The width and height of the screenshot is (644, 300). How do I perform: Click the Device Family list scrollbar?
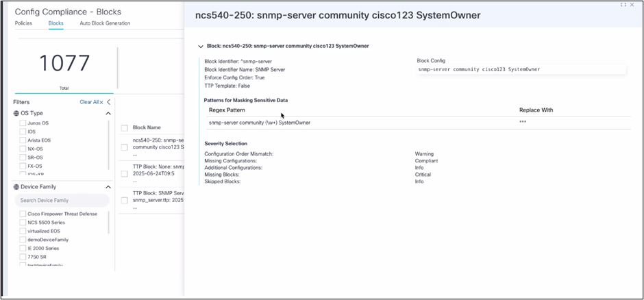pos(109,223)
